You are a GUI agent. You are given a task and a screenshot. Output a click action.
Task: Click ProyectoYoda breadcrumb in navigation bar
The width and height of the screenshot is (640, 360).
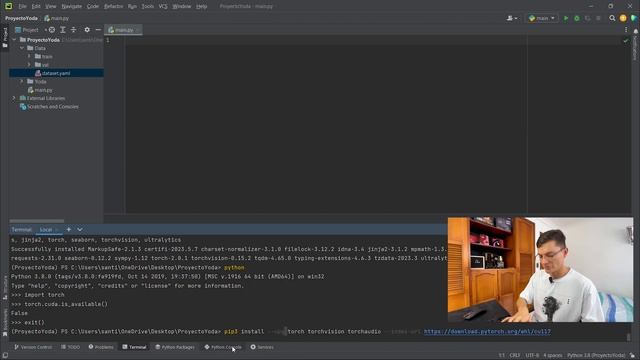pos(21,18)
